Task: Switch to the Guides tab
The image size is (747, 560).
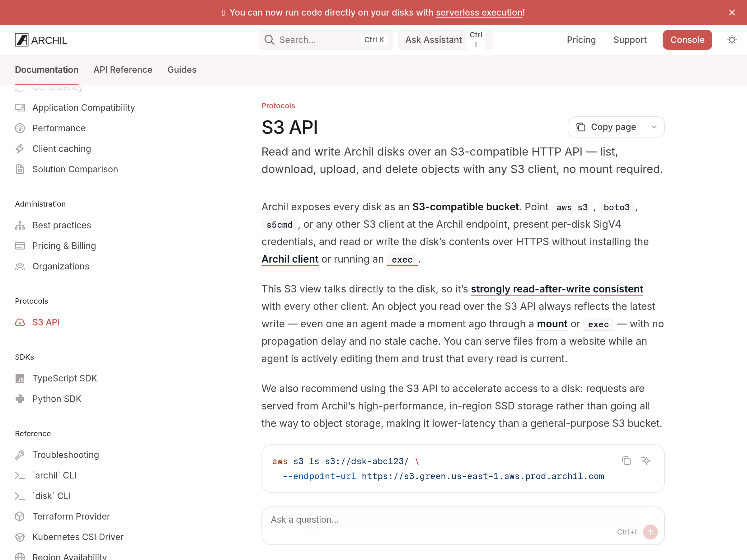Action: pyautogui.click(x=182, y=70)
